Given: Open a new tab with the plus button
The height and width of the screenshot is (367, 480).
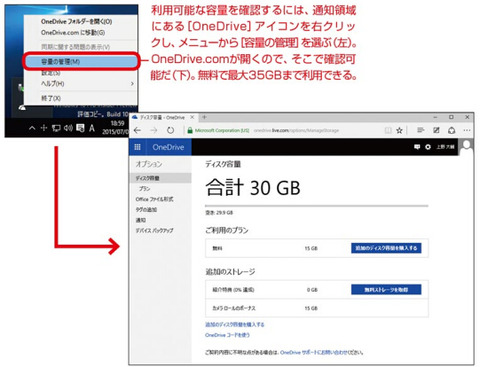Looking at the screenshot, I should 204,117.
